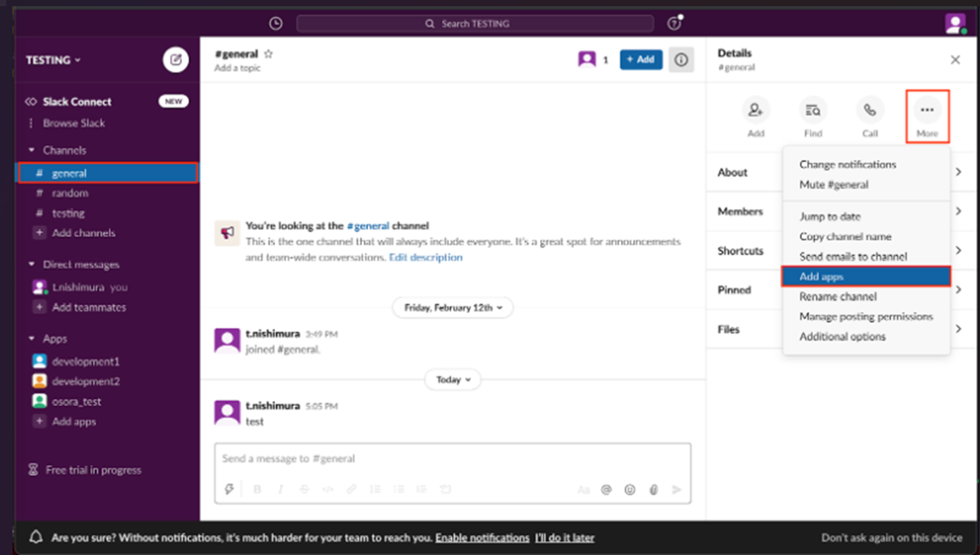Compose a new message with the pencil icon

176,60
